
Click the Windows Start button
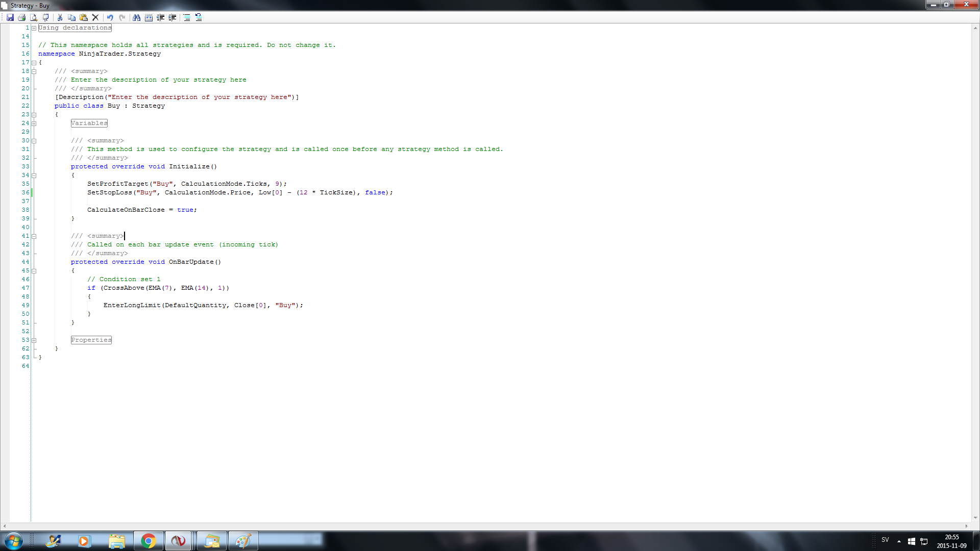coord(14,541)
